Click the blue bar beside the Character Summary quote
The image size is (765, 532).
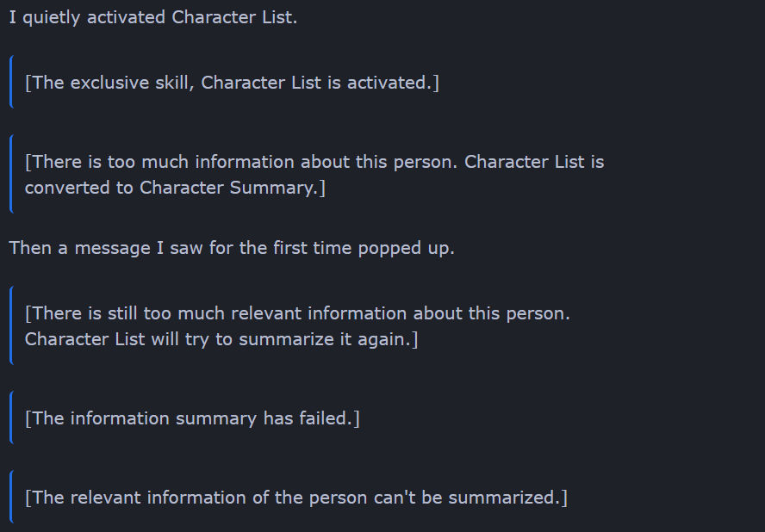coord(11,173)
